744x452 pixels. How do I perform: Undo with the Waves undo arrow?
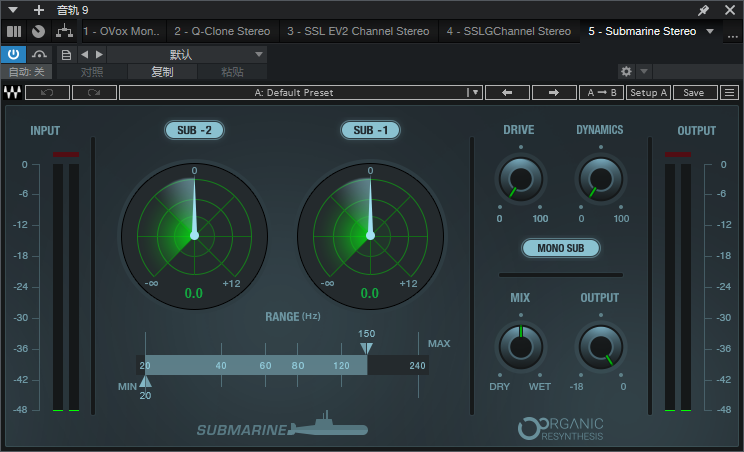click(47, 92)
